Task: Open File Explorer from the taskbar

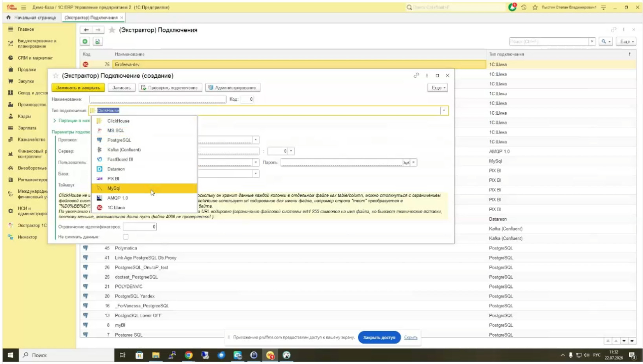Action: (156, 355)
